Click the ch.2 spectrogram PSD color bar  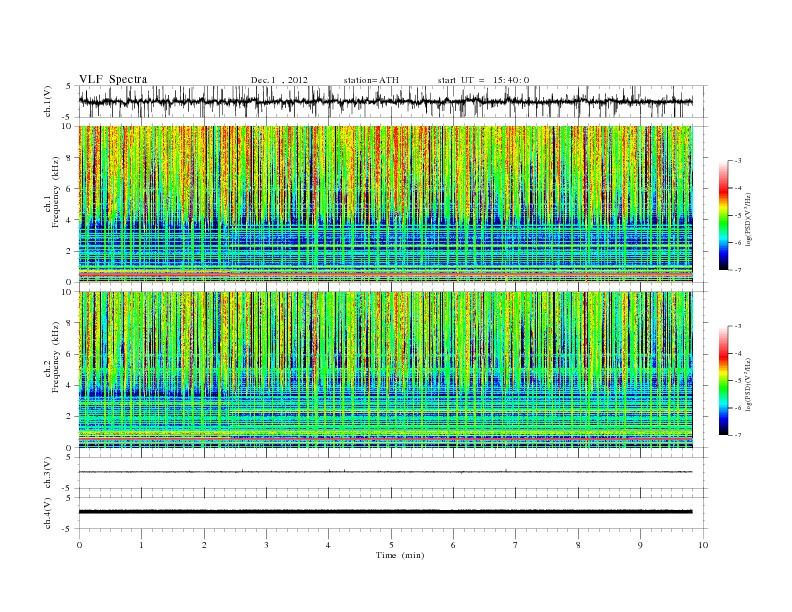tap(723, 381)
